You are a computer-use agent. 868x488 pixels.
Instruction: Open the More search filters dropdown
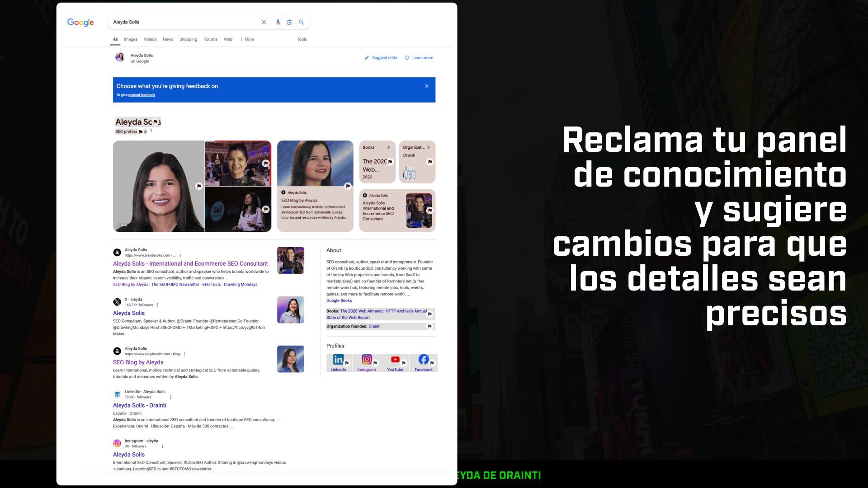pos(247,39)
